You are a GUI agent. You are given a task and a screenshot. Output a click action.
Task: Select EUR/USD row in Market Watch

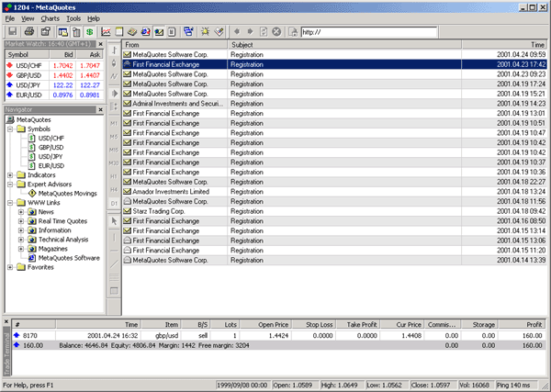click(54, 95)
